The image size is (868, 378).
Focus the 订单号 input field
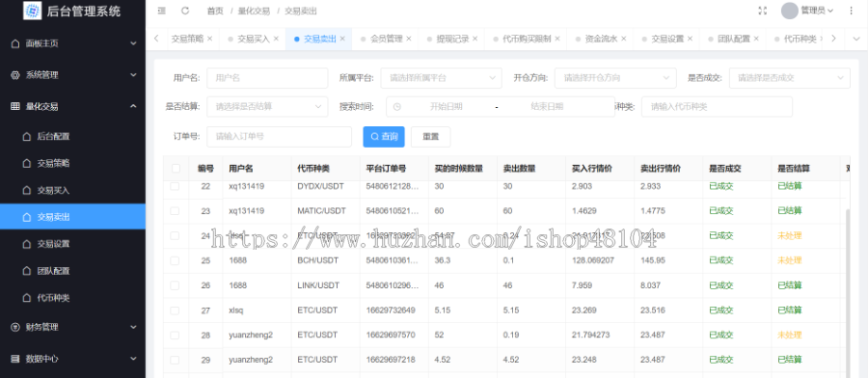click(x=279, y=137)
